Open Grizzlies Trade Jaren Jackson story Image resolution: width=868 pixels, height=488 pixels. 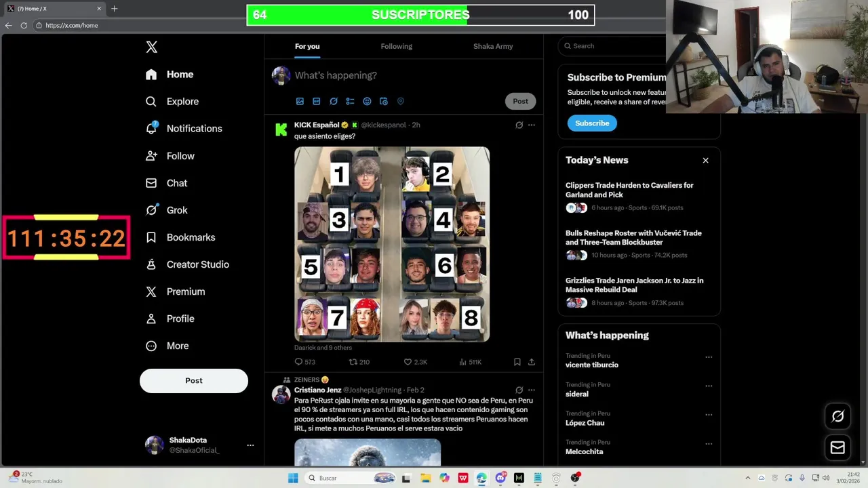[x=639, y=291]
